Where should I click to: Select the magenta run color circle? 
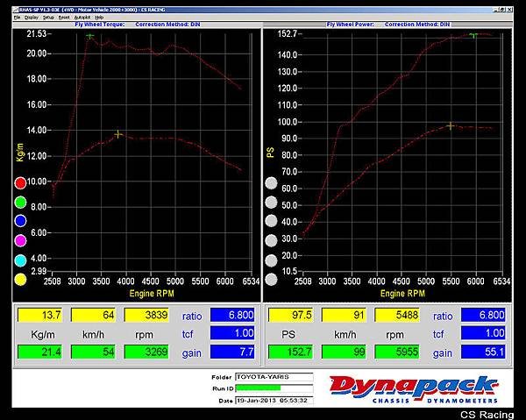click(20, 240)
